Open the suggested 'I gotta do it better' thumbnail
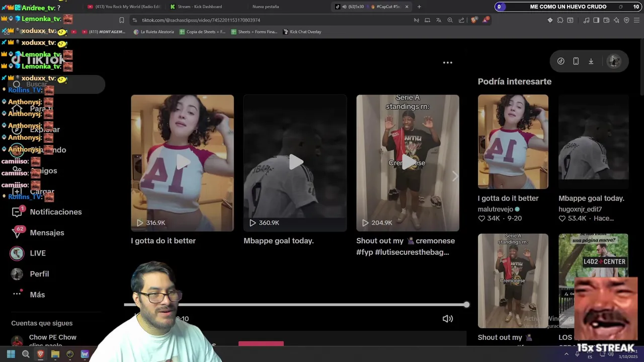 (513, 142)
